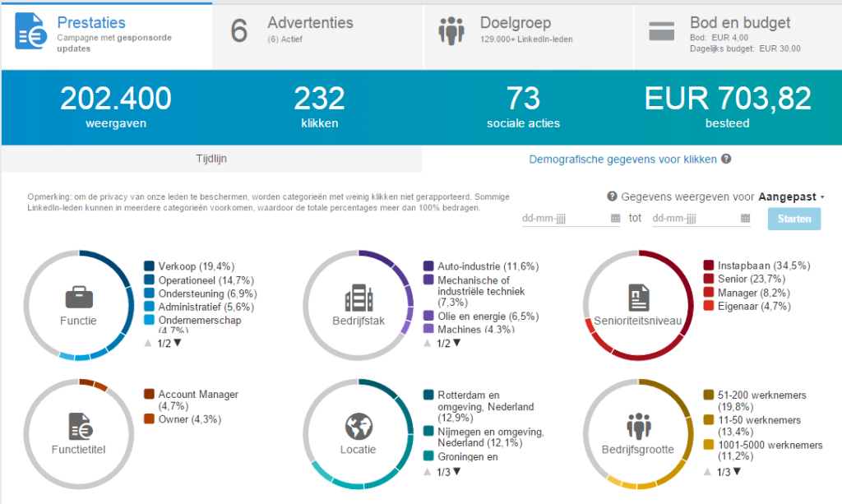The image size is (842, 504).
Task: Switch to the Tijdlijn tab
Action: click(211, 160)
